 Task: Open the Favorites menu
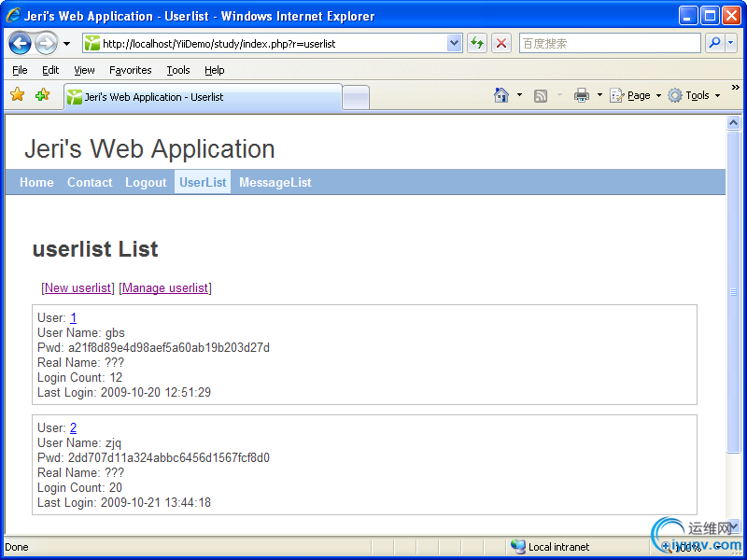coord(130,70)
